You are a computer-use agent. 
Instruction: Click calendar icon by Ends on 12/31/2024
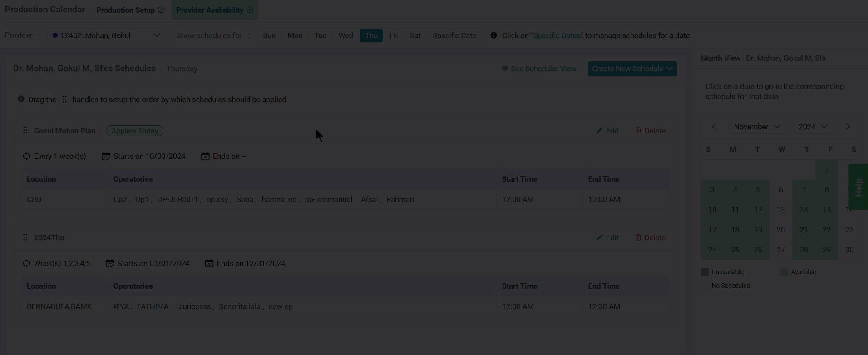(x=209, y=263)
